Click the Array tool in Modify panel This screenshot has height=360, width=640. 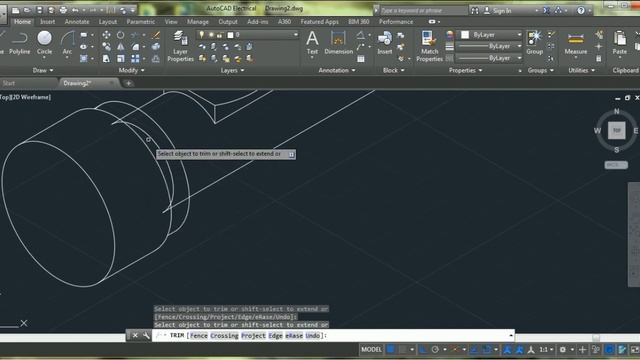point(135,59)
